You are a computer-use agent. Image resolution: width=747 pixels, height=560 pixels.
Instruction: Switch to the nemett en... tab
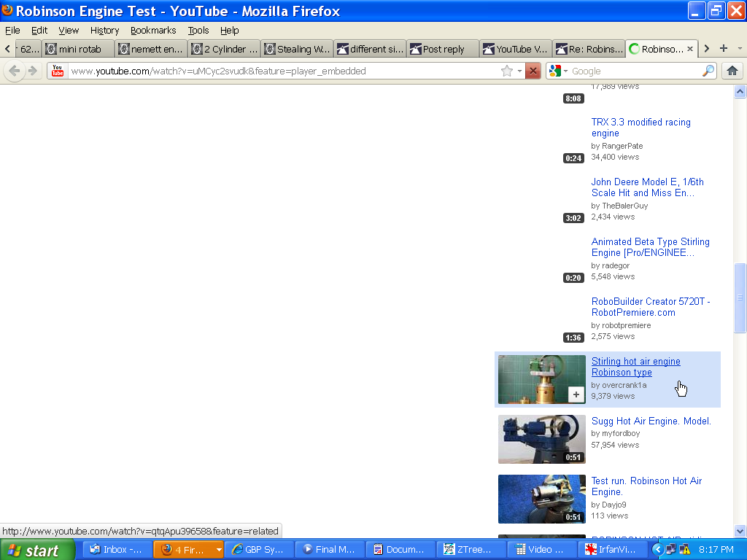[151, 49]
